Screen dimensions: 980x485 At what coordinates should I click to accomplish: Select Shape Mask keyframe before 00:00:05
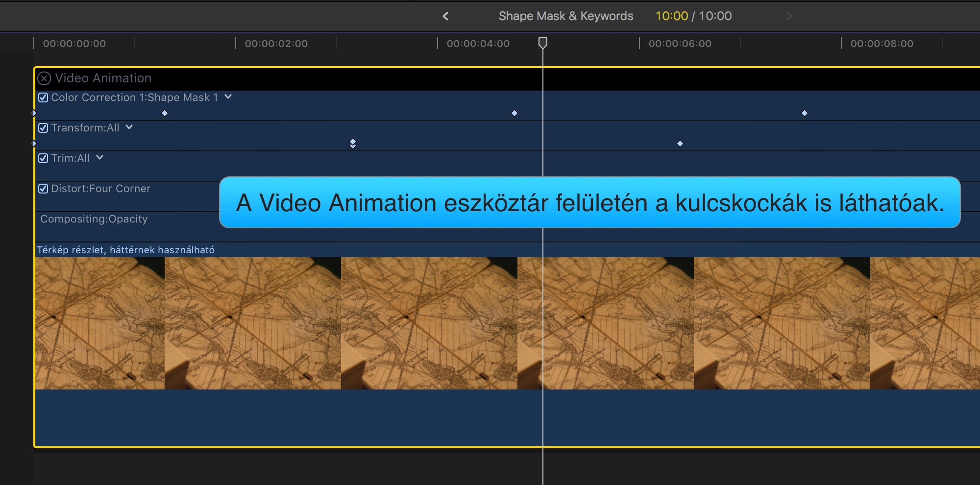click(514, 113)
